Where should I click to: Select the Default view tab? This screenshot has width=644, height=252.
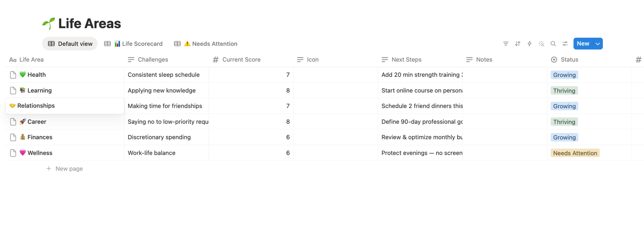70,44
